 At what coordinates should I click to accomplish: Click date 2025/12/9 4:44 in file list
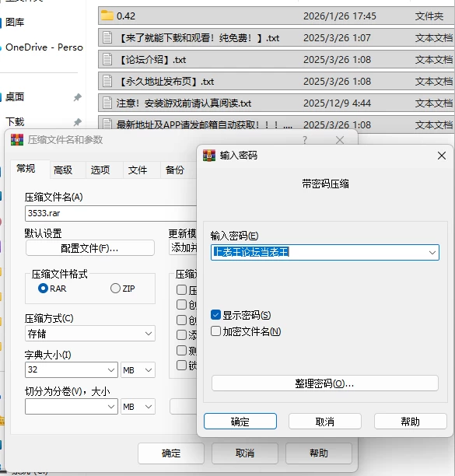click(x=337, y=103)
